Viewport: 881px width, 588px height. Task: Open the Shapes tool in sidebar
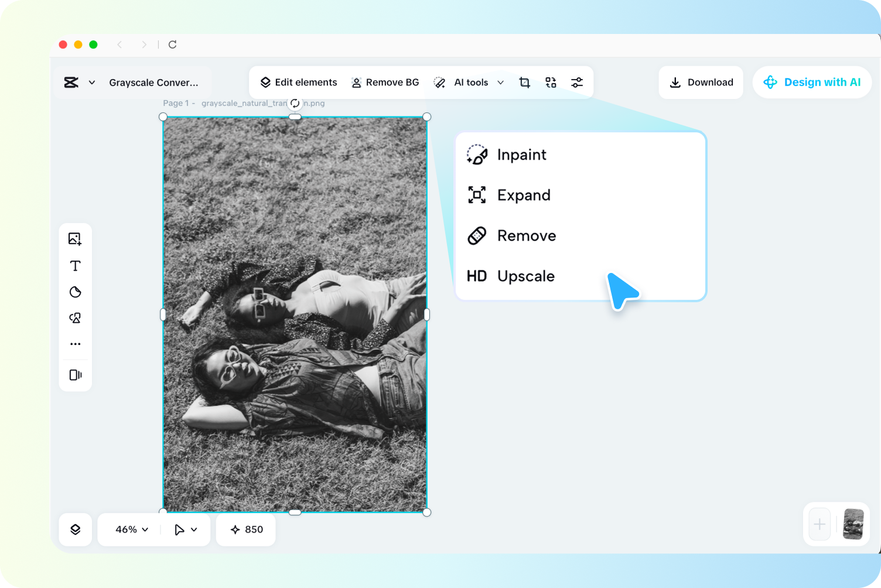click(x=75, y=292)
